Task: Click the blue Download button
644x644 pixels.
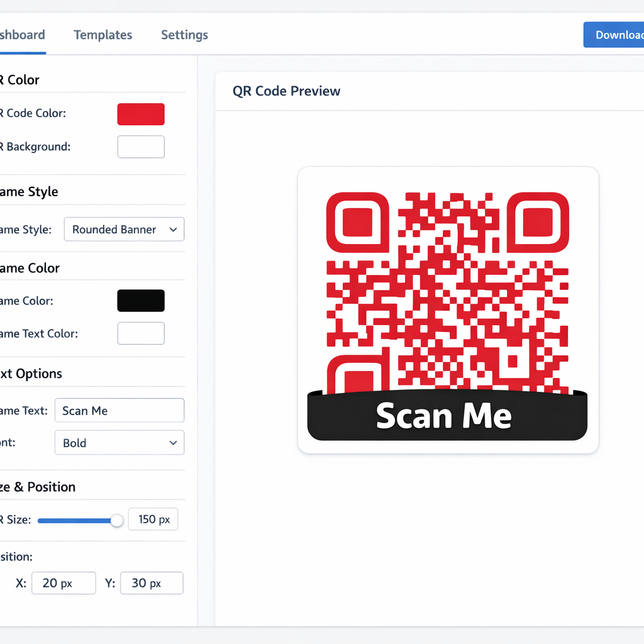Action: [619, 35]
